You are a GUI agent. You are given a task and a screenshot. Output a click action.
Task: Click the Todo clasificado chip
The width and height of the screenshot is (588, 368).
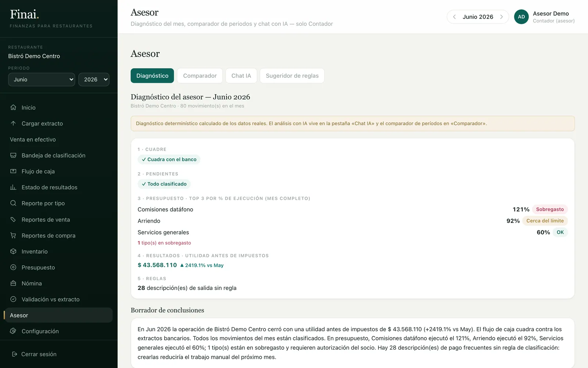164,184
